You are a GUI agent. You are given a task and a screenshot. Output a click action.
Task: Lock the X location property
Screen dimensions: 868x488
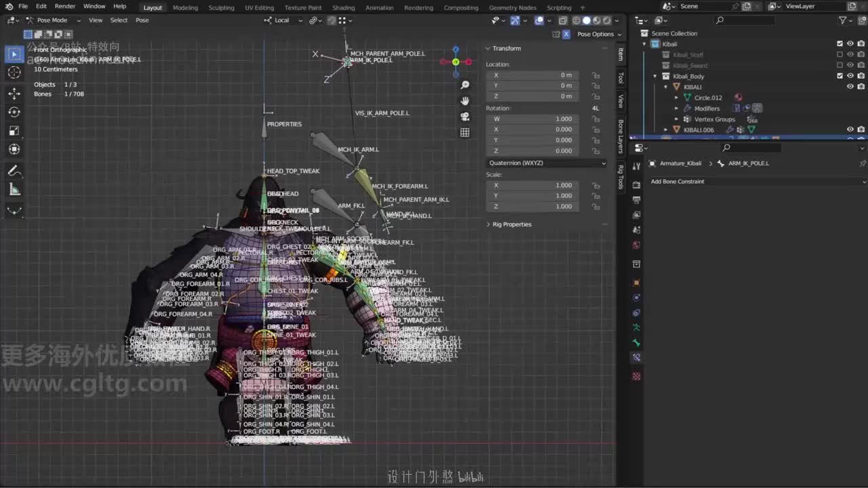[x=595, y=75]
